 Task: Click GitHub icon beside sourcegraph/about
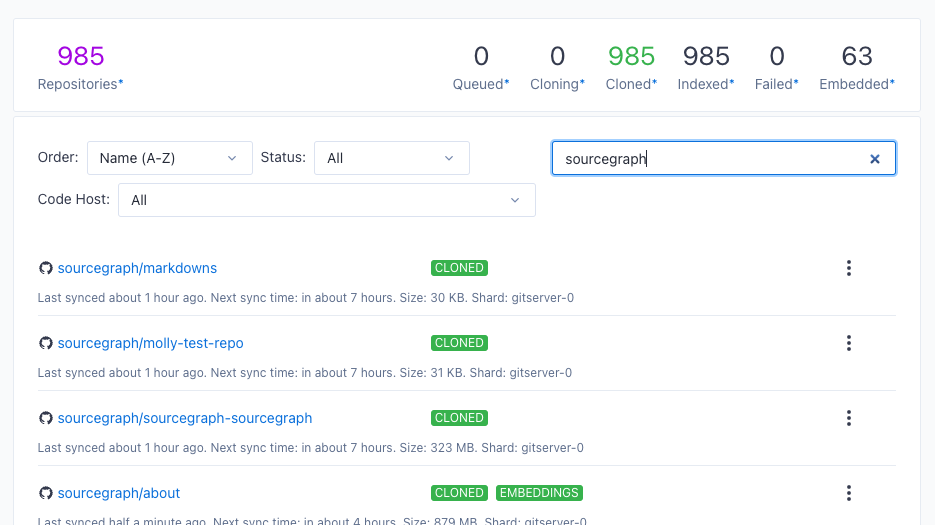45,493
